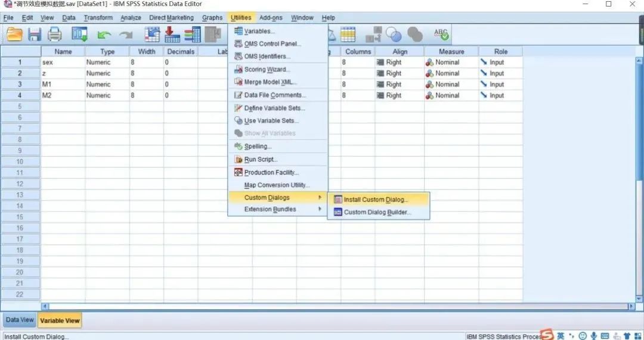
Task: Select Run Script... menu entry
Action: 278,160
